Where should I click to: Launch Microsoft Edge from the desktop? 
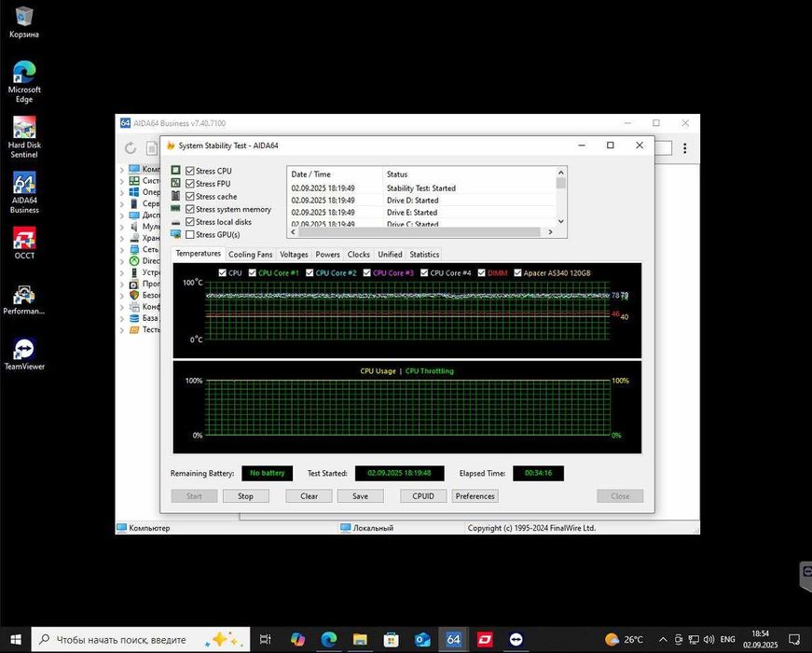pos(24,81)
